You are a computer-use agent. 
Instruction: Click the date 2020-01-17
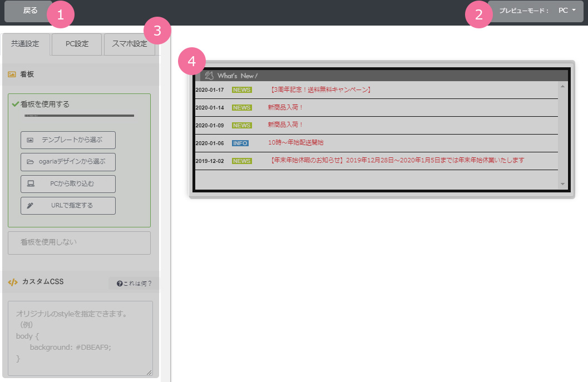click(210, 90)
